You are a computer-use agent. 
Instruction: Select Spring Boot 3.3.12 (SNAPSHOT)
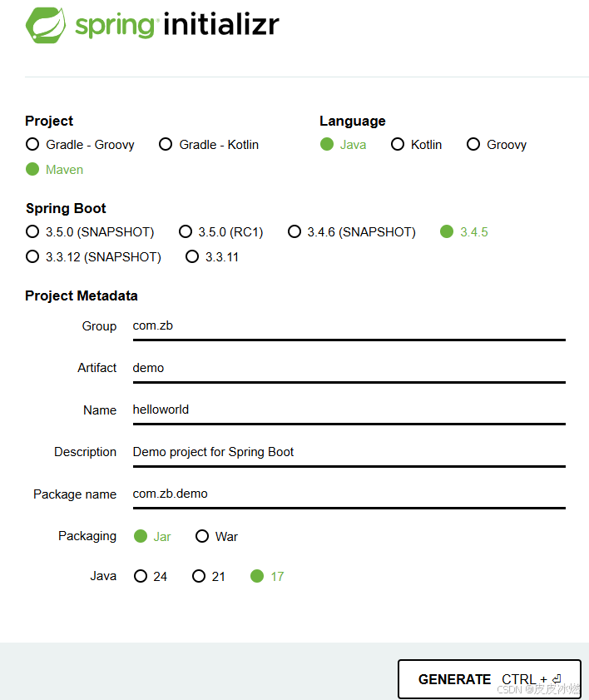[x=32, y=256]
